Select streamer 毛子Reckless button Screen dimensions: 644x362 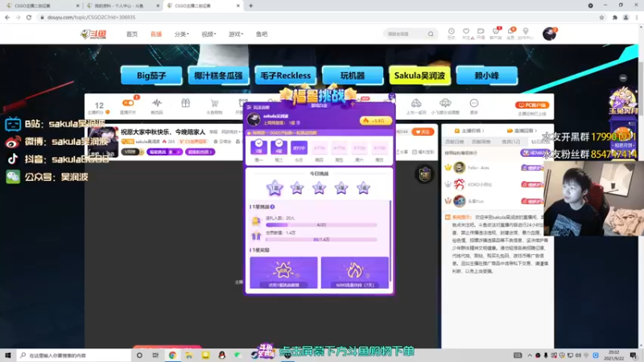pyautogui.click(x=286, y=76)
